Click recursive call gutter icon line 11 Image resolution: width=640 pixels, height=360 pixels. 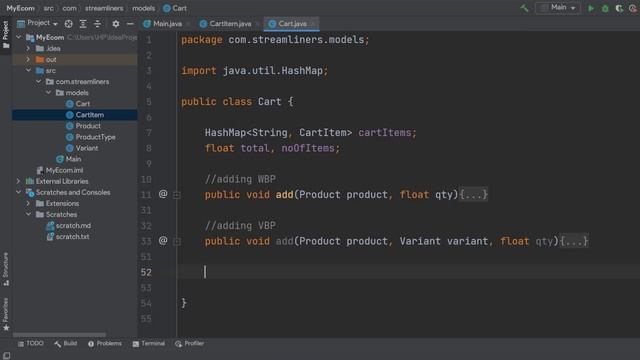163,194
